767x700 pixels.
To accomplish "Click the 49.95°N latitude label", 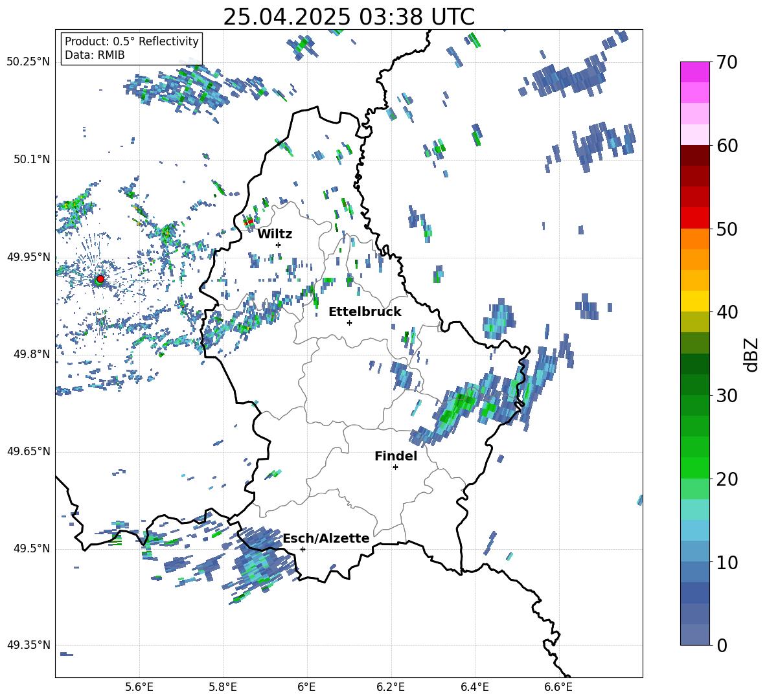I will click(29, 256).
